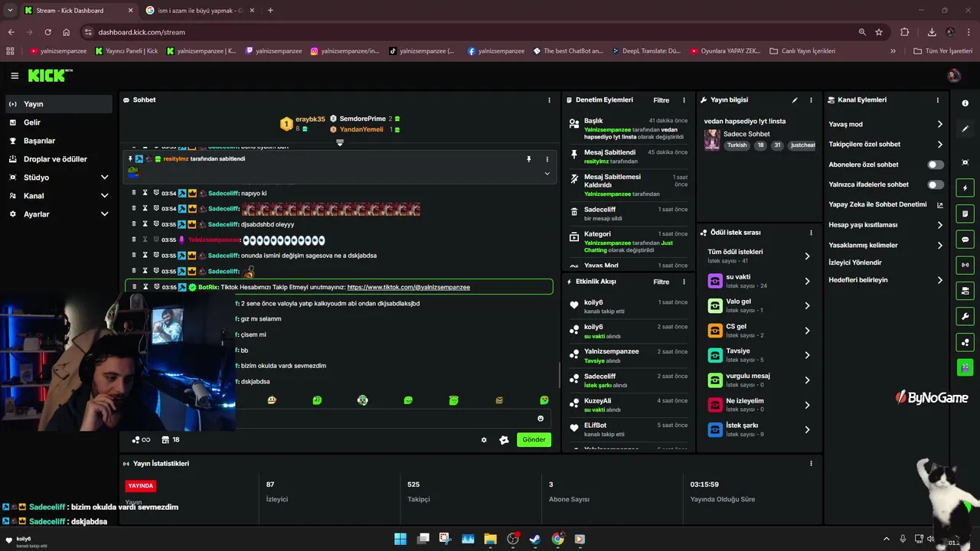Screen dimensions: 980x551
Task: Open Hedefleri belirleyin arrow
Action: [939, 280]
